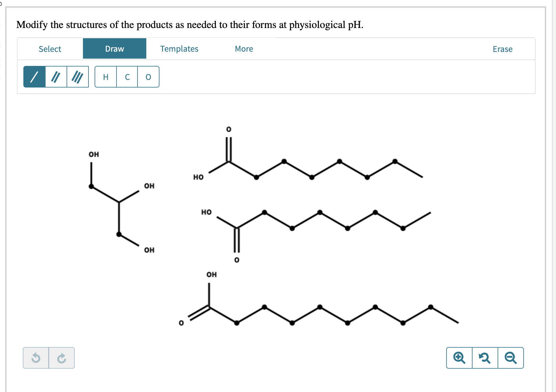
Task: Reset the zoom with the center magnifier icon
Action: 485,358
